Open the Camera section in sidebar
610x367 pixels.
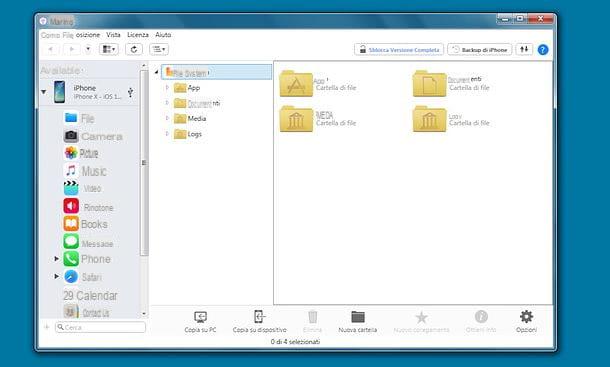[93, 136]
